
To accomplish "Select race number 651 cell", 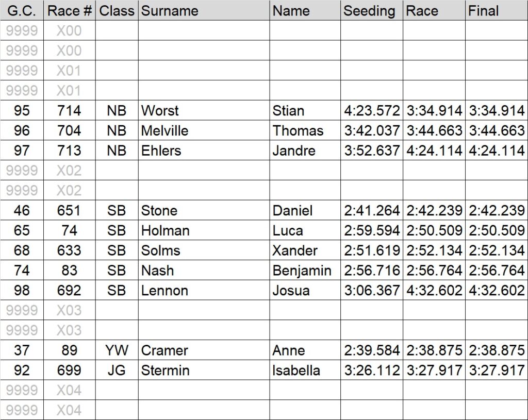I will click(70, 210).
